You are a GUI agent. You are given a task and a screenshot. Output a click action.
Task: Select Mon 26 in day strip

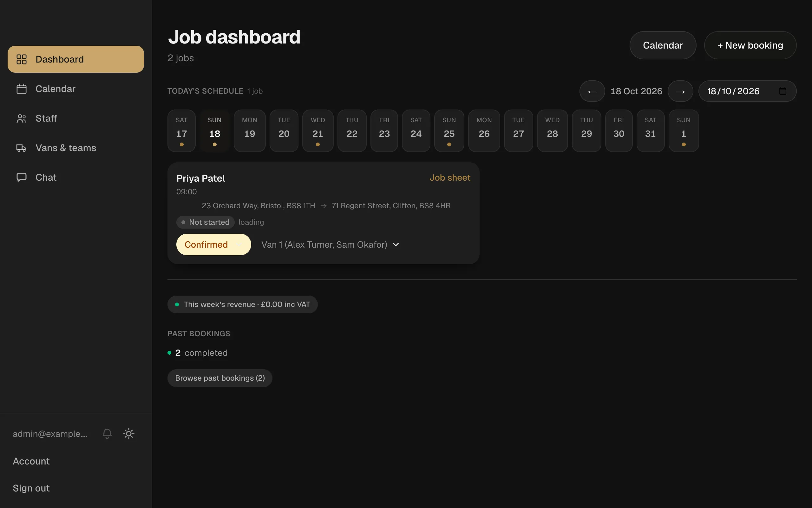pyautogui.click(x=484, y=131)
